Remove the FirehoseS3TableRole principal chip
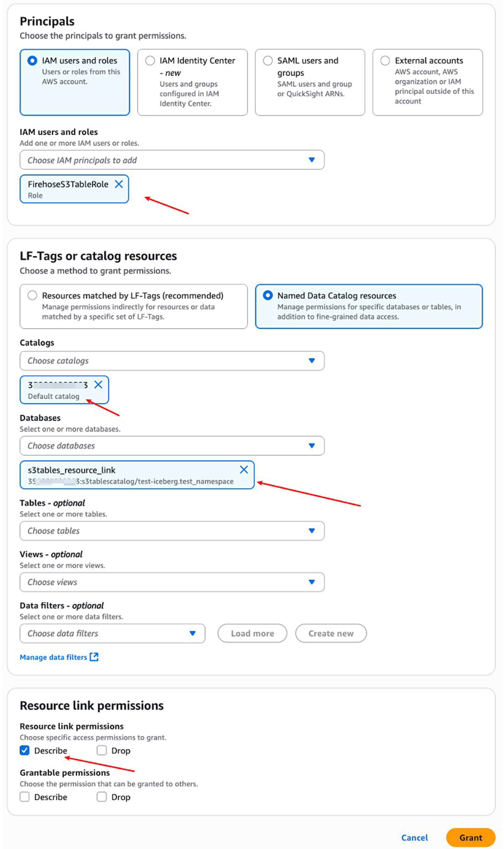The height and width of the screenshot is (849, 504). click(x=119, y=184)
